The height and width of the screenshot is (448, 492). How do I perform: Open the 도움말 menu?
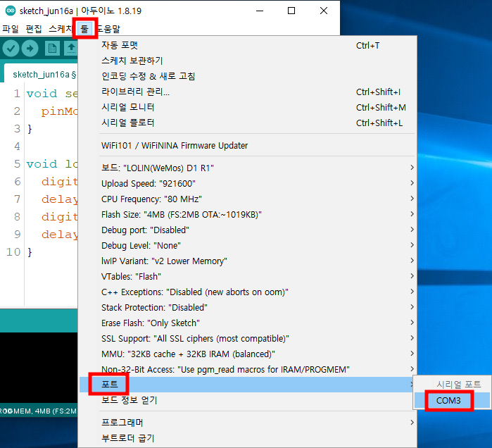108,29
